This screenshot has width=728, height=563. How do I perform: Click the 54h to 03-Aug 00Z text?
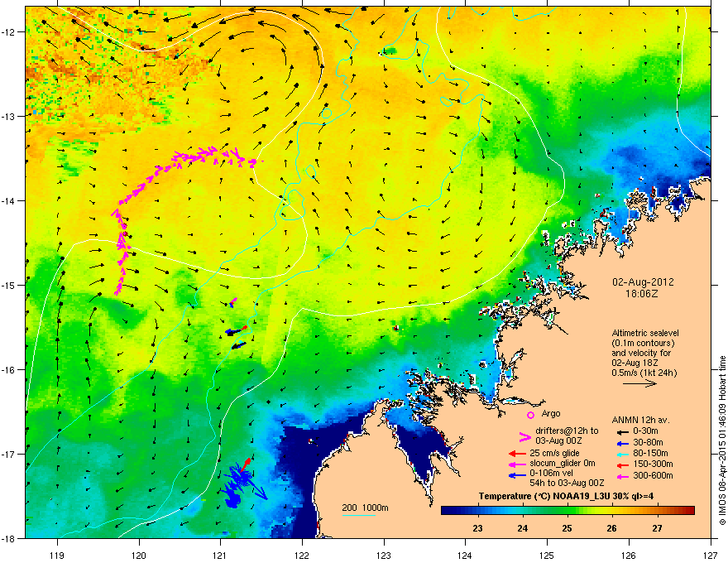coord(567,483)
